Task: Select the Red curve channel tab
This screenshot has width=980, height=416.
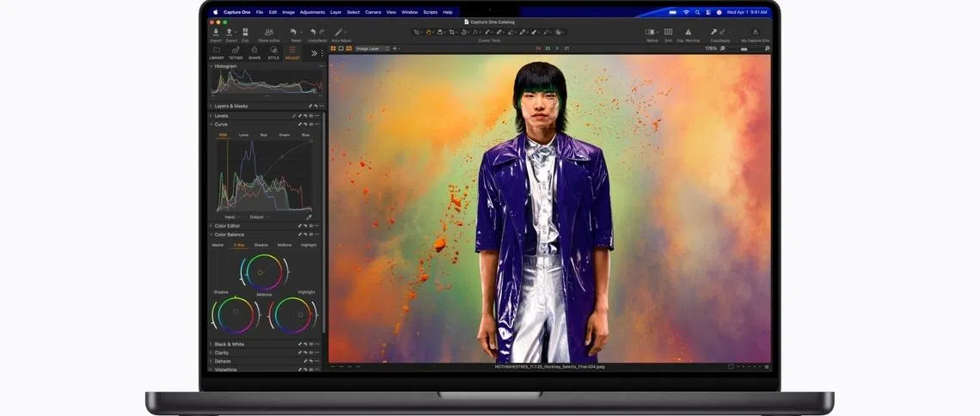Action: (264, 135)
